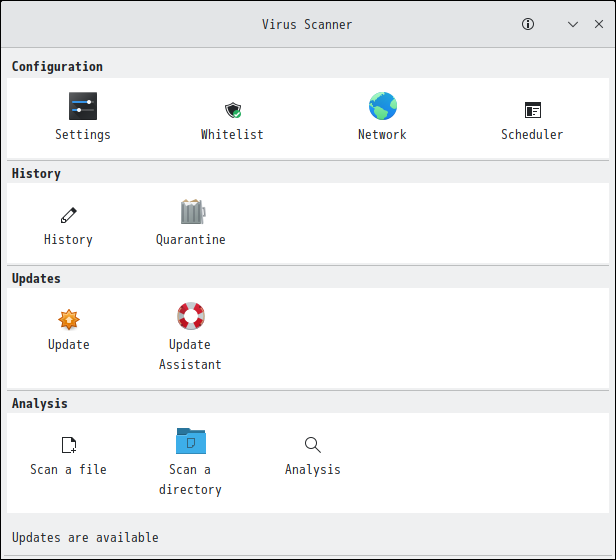Click the Scan a directory label
Image resolution: width=616 pixels, height=560 pixels.
190,479
